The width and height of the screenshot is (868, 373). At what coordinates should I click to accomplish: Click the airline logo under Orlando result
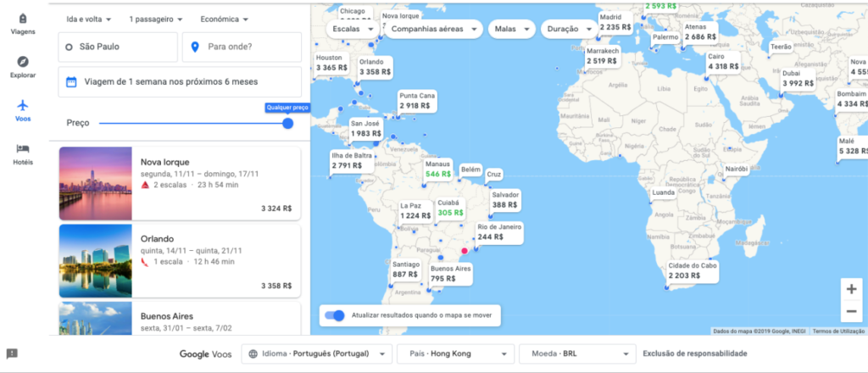point(145,262)
